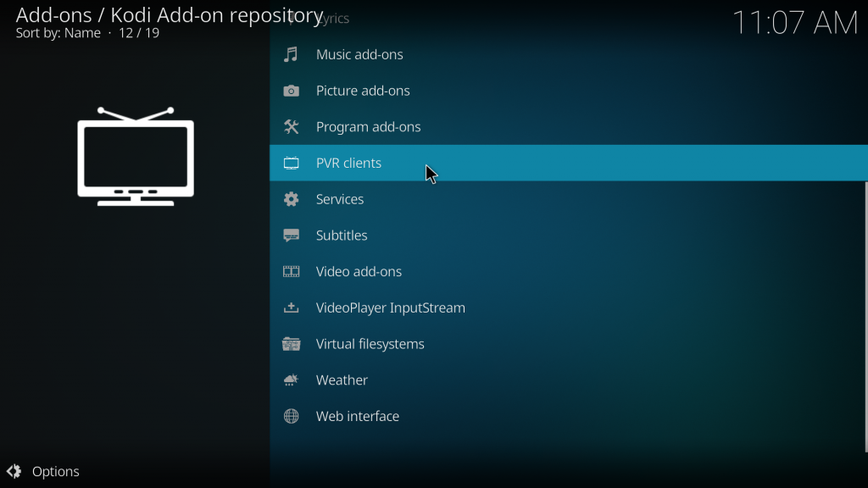Click the Sort by: Name label

[58, 33]
